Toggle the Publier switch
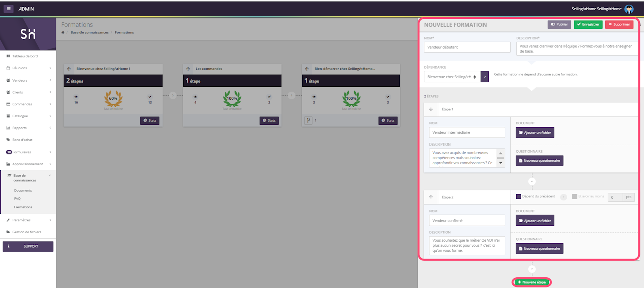Image resolution: width=644 pixels, height=288 pixels. [x=559, y=24]
